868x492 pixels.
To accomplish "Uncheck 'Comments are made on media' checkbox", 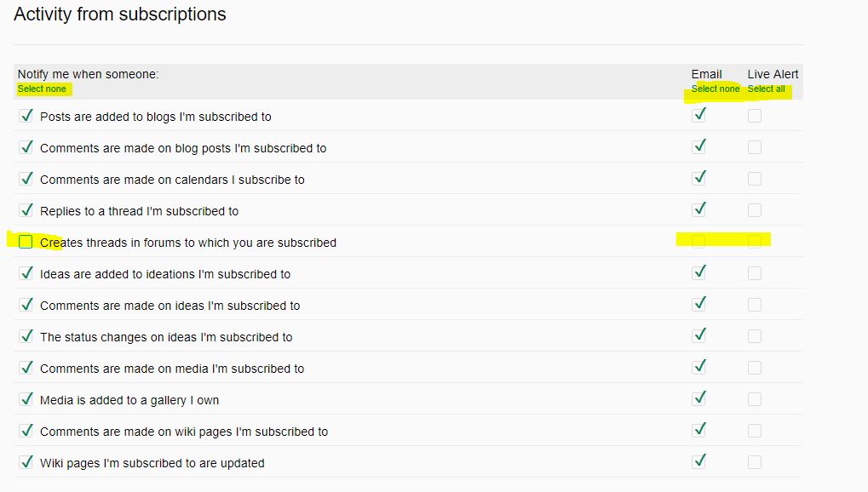I will coord(26,368).
